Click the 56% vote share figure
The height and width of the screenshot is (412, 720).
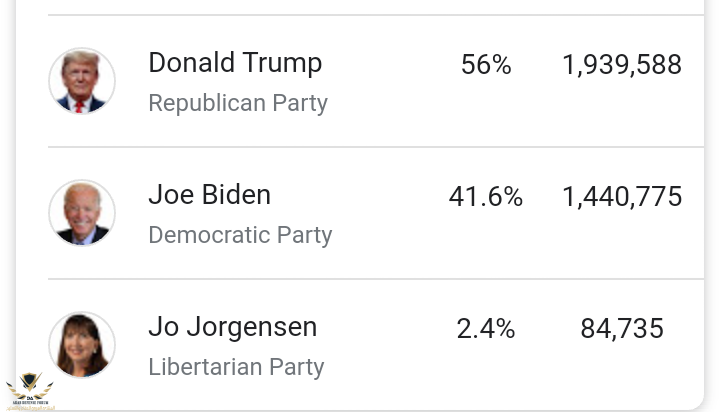[x=486, y=65]
